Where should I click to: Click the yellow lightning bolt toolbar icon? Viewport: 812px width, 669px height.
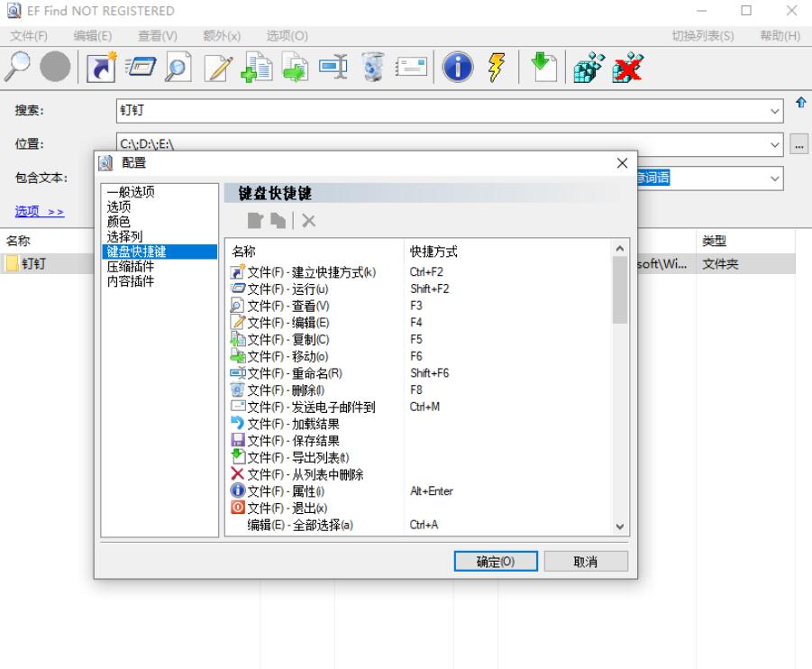click(x=496, y=67)
